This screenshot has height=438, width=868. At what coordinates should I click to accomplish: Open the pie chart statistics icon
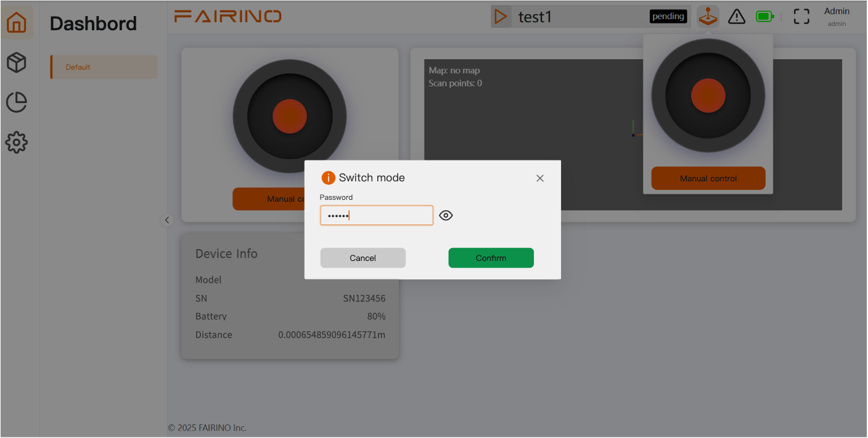17,102
